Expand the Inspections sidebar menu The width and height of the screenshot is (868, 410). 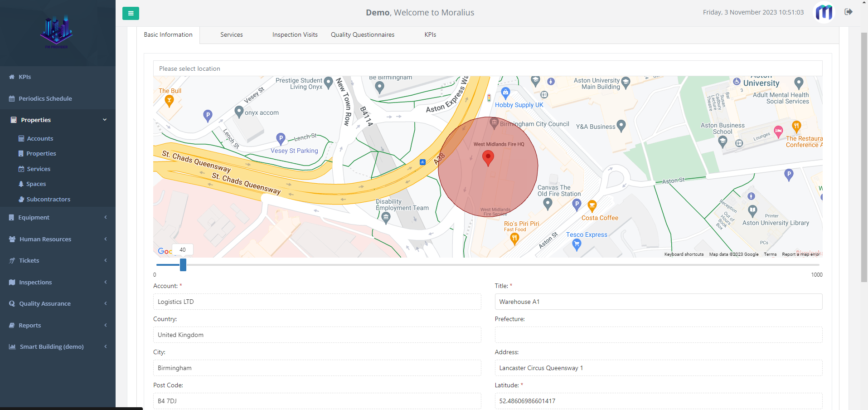[106, 282]
